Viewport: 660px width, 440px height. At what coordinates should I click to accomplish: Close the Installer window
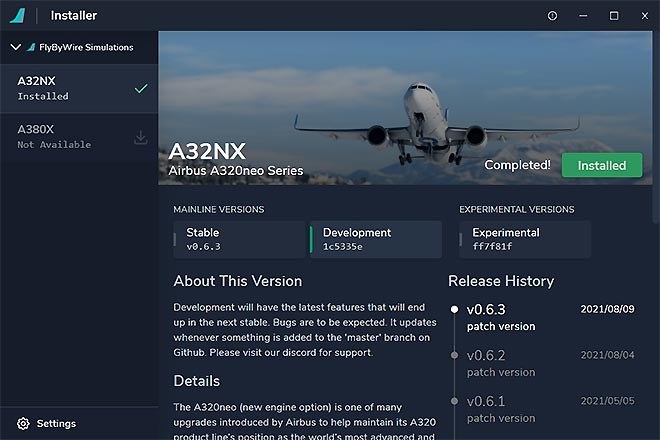pos(643,15)
